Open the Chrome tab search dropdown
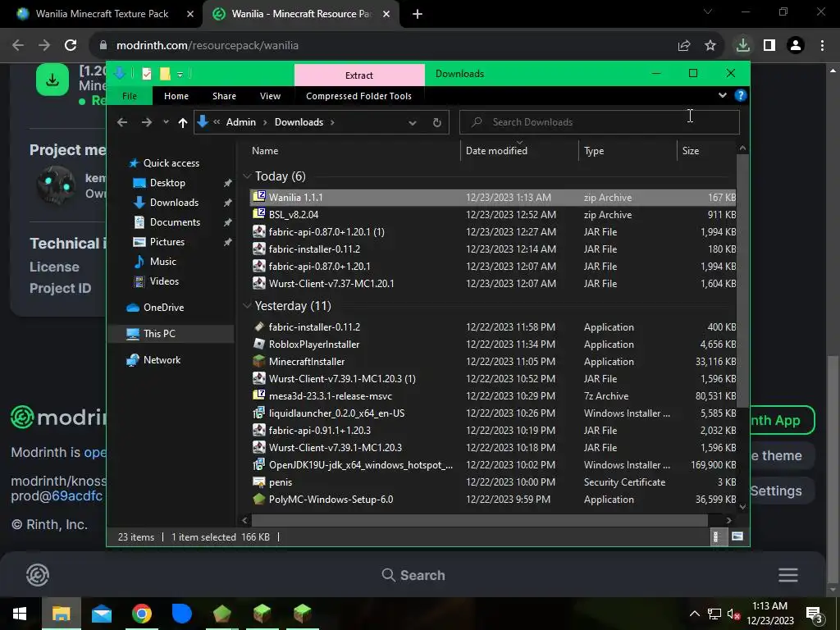This screenshot has width=840, height=630. pos(708,11)
